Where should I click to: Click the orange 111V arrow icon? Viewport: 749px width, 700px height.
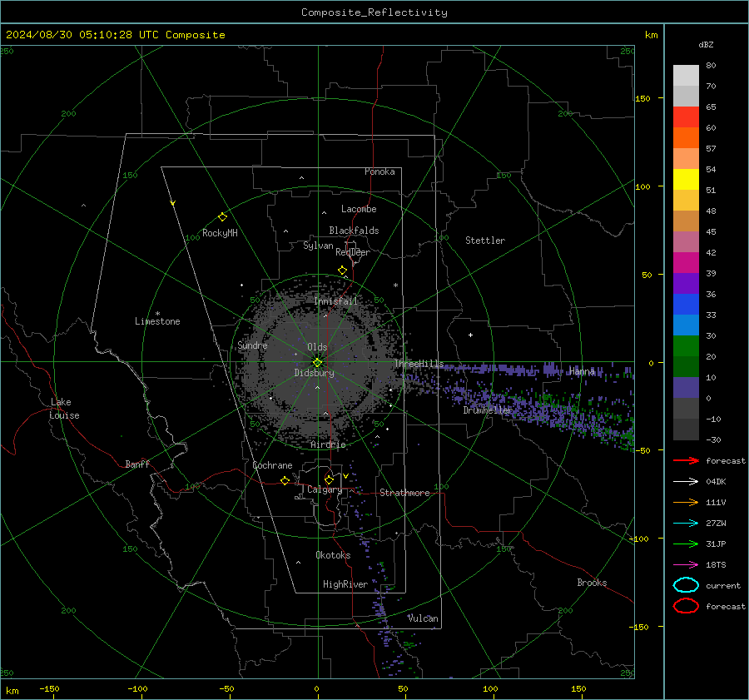[686, 502]
